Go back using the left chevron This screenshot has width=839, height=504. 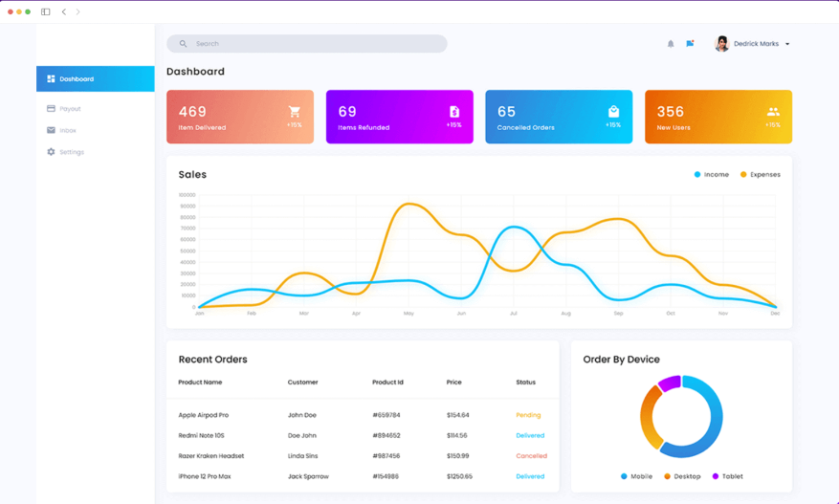[64, 12]
